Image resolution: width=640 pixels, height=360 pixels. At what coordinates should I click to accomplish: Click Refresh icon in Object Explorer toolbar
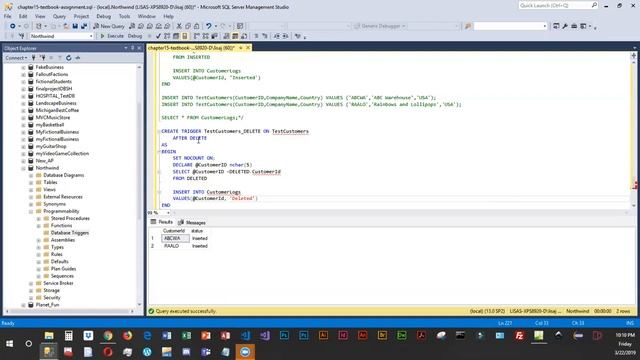click(x=69, y=58)
